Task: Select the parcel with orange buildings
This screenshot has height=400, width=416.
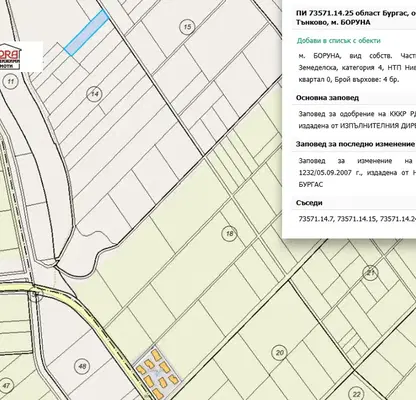Action: pyautogui.click(x=158, y=372)
